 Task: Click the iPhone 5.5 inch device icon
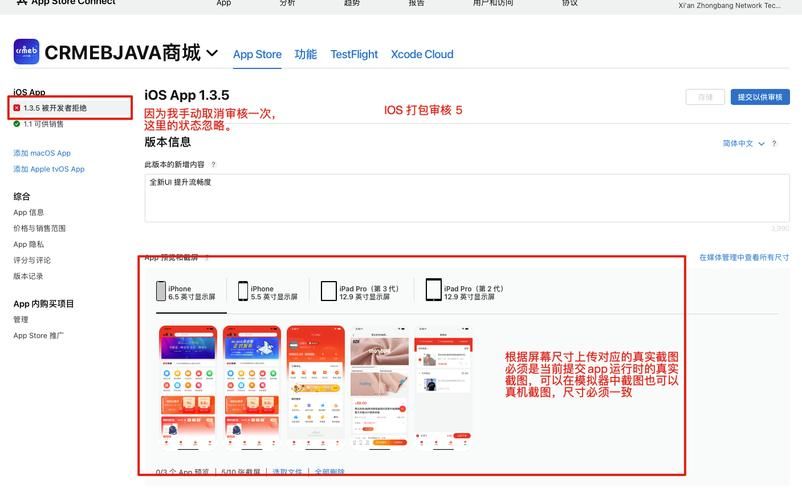pyautogui.click(x=243, y=291)
